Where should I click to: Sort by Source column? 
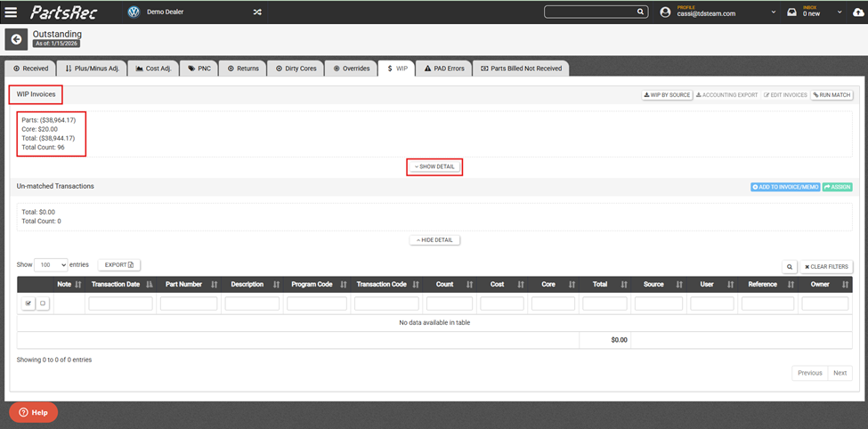point(680,285)
